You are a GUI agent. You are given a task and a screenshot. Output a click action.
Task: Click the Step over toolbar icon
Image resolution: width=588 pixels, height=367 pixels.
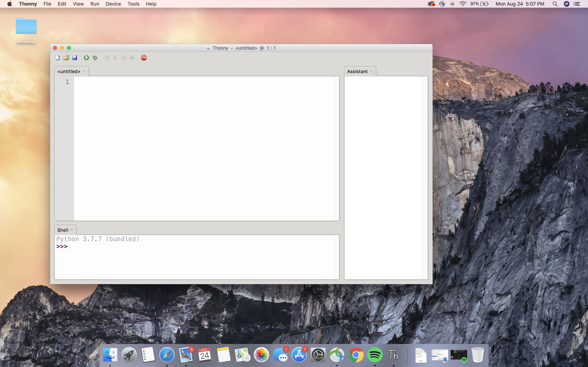click(107, 58)
